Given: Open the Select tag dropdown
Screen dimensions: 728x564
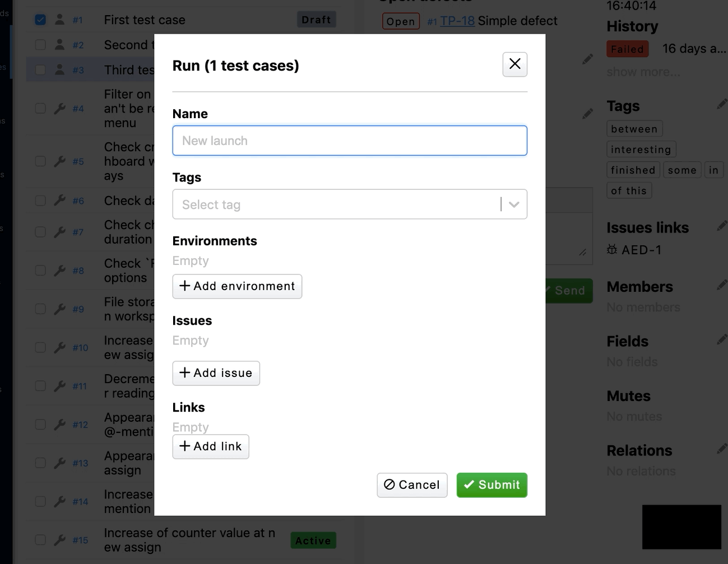Looking at the screenshot, I should coord(336,204).
